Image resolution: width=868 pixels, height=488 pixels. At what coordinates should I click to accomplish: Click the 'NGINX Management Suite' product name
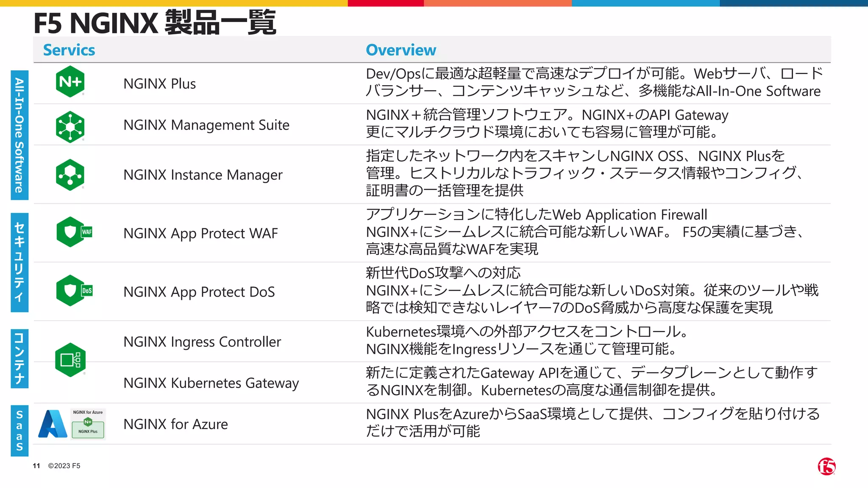(x=206, y=125)
